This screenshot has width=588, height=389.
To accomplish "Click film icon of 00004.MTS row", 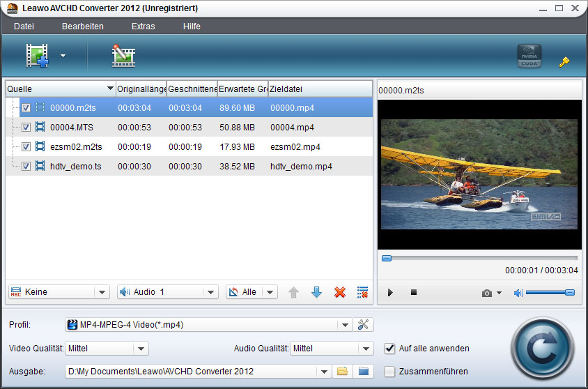I will tap(40, 127).
